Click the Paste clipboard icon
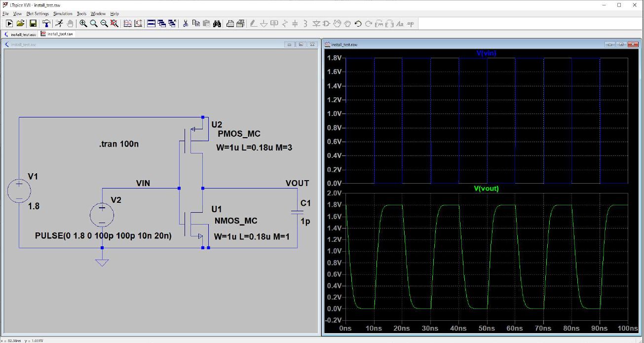Viewport: 644px width, 343px height. (206, 23)
